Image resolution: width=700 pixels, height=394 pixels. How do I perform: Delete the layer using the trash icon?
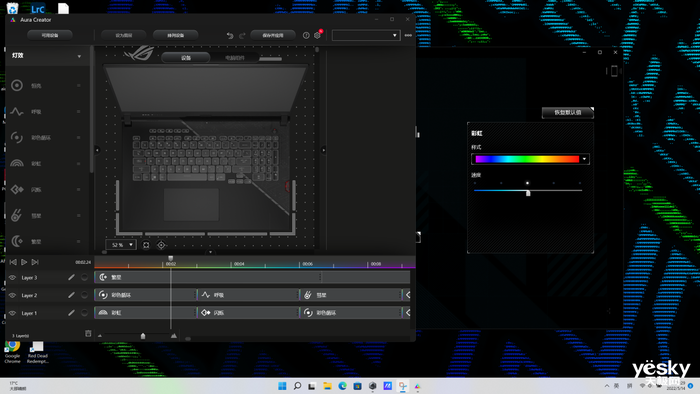(88, 333)
